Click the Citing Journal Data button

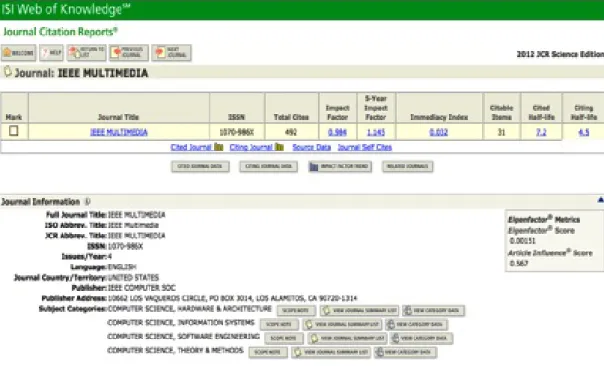click(268, 166)
